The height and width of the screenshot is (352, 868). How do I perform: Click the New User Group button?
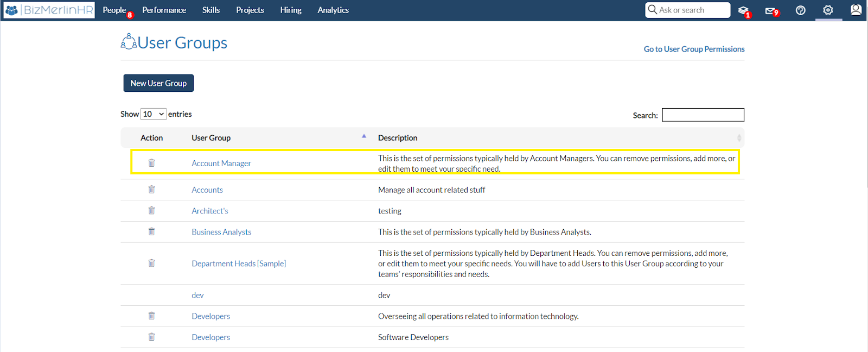tap(158, 83)
